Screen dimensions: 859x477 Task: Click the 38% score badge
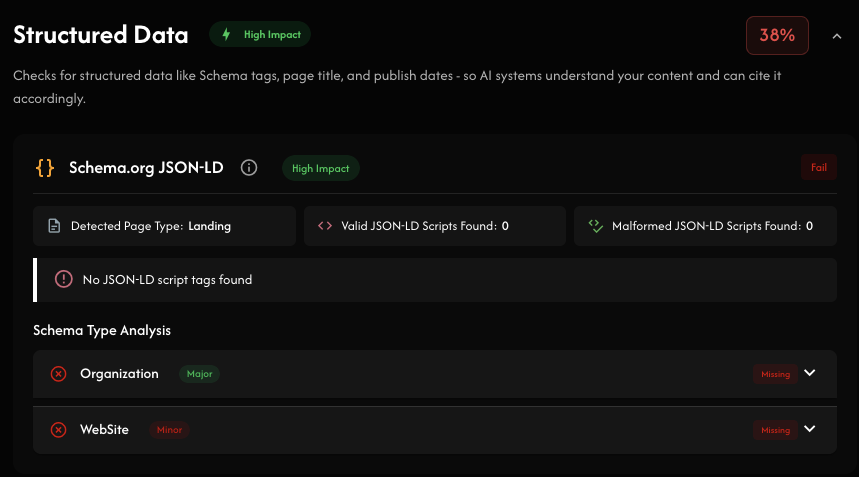777,36
